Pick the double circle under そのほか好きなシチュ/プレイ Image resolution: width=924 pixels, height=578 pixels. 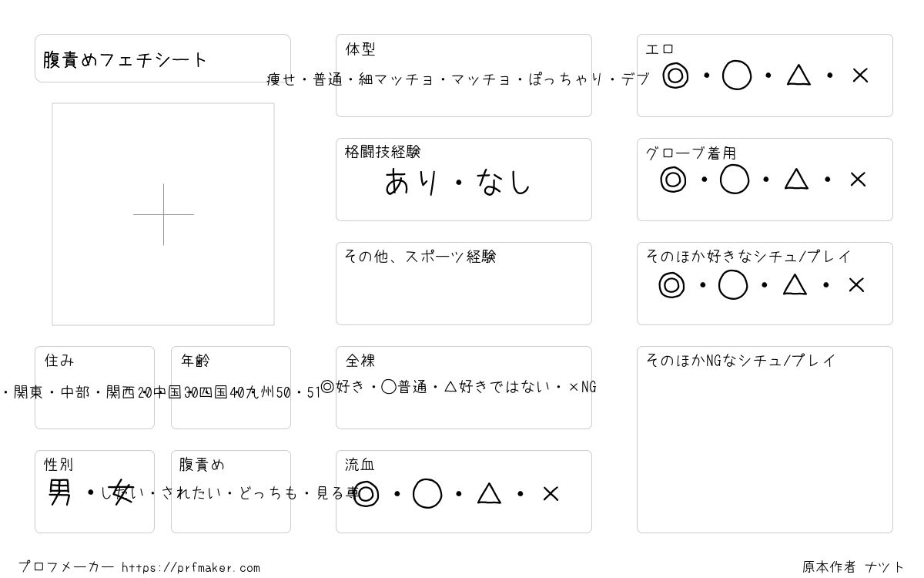[671, 285]
